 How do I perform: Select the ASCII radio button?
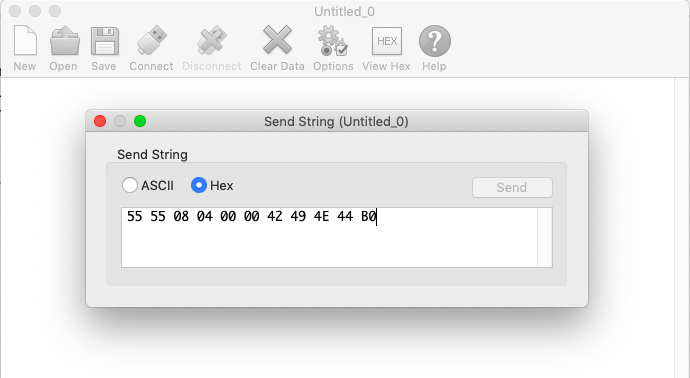pyautogui.click(x=130, y=185)
